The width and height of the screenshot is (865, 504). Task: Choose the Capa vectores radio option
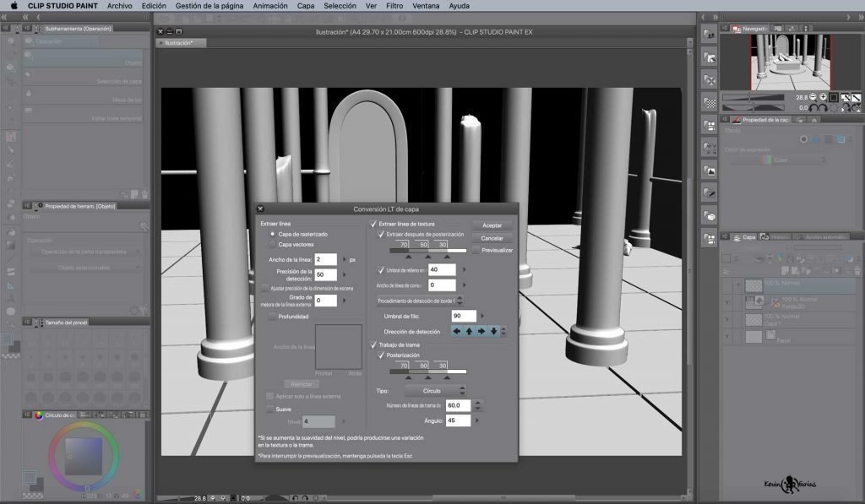273,244
